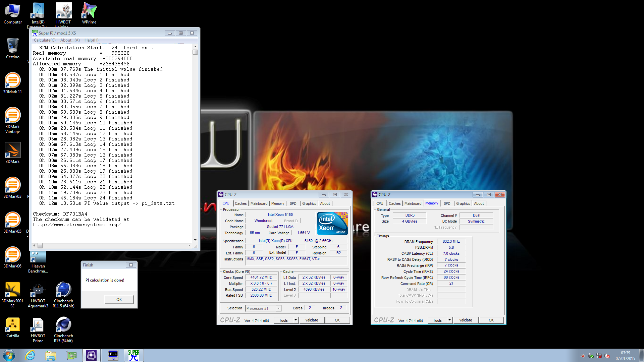Open Windows Explorer folder on taskbar
Screen dimensions: 644x362
(x=51, y=355)
